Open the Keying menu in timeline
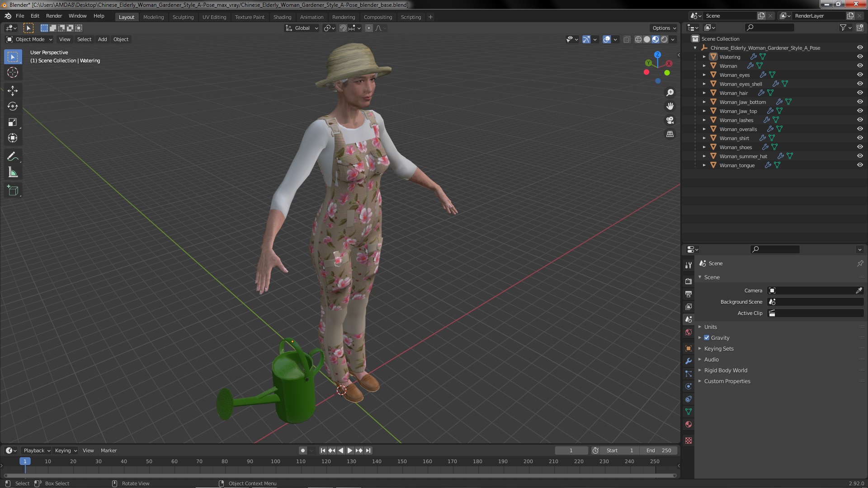The width and height of the screenshot is (868, 488). tap(66, 450)
